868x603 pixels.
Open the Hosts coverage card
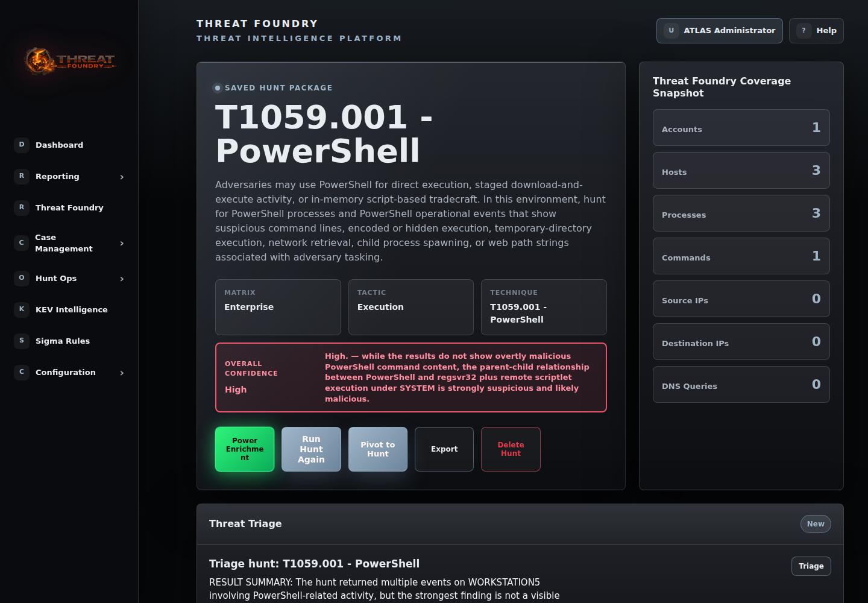(741, 171)
